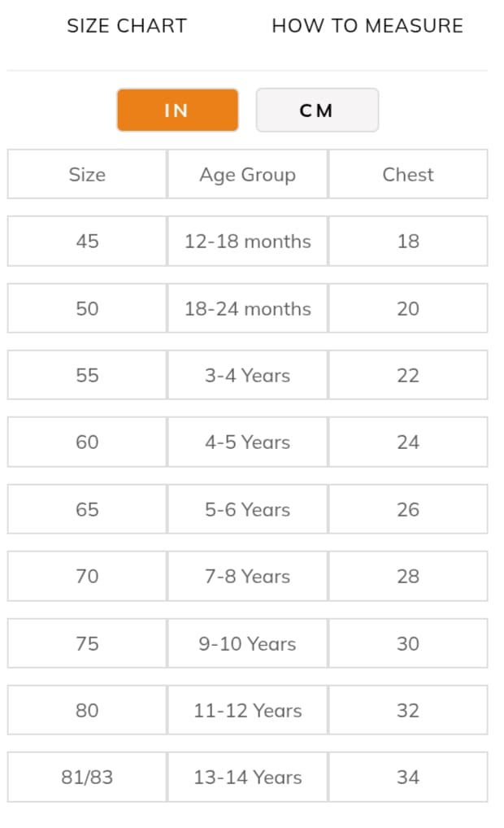Select the size 81/83 cell
Screen dimensions: 504x828
click(x=87, y=777)
